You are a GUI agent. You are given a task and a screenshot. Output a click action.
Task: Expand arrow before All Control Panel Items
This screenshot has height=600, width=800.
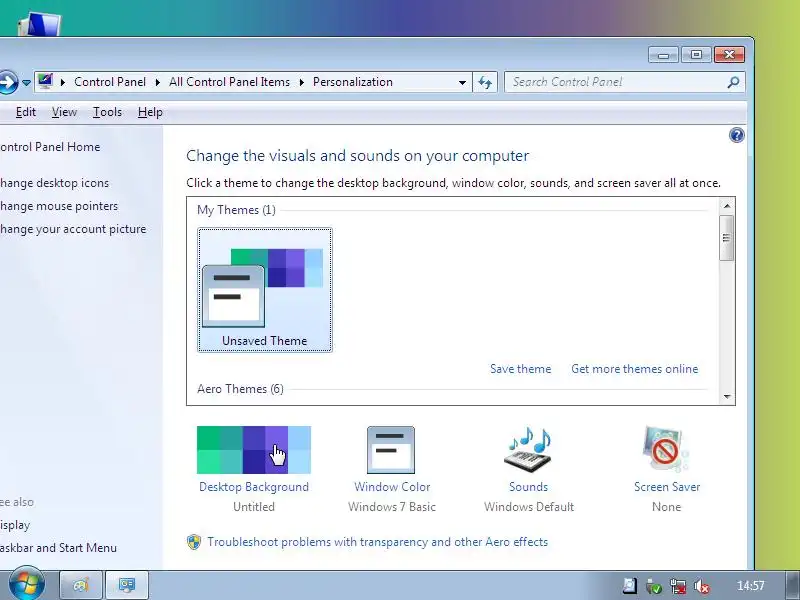click(x=158, y=82)
